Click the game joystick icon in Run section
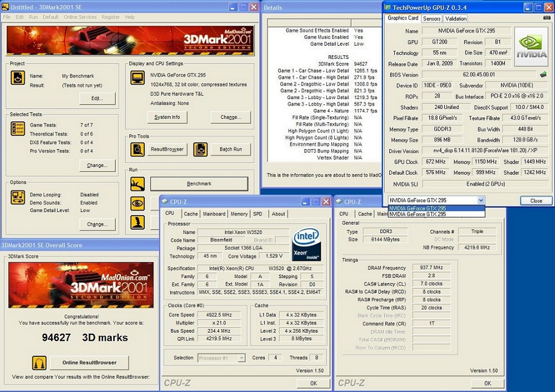Image resolution: width=555 pixels, height=392 pixels. [x=137, y=222]
